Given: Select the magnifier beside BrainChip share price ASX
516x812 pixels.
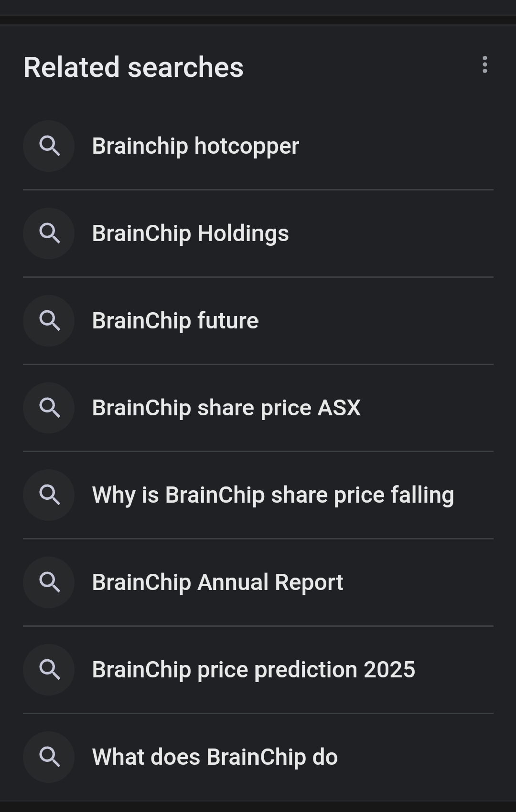Looking at the screenshot, I should 49,408.
